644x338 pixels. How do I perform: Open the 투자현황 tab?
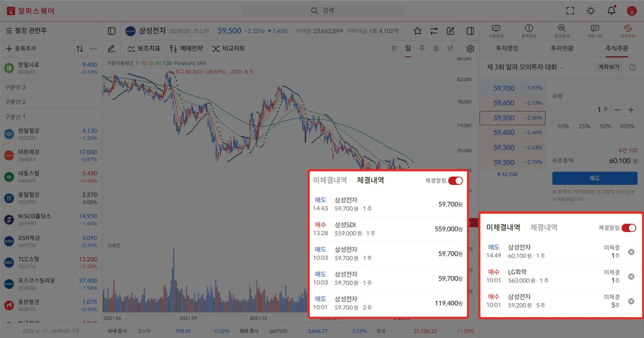click(562, 48)
